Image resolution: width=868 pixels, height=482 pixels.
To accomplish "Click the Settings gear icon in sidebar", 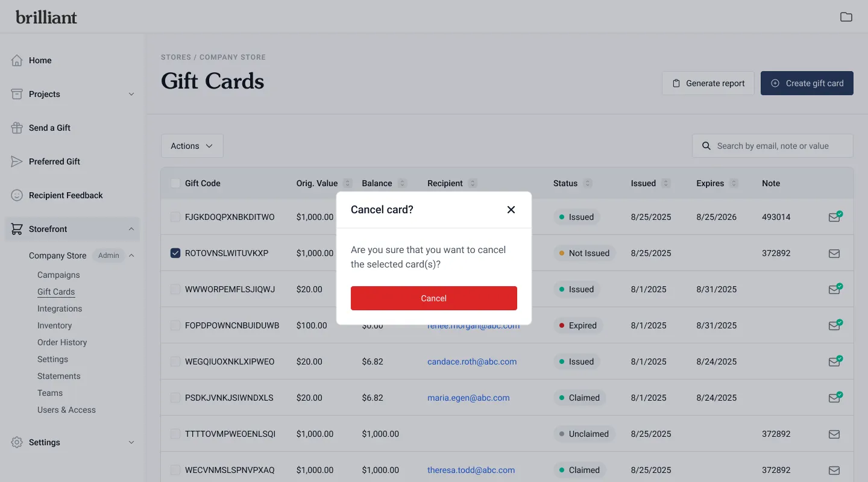I will tap(17, 442).
